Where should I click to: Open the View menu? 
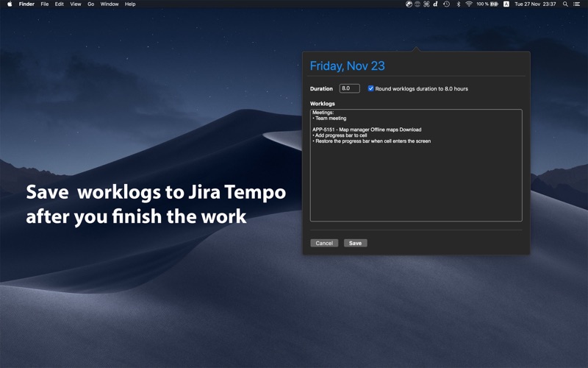[x=76, y=4]
